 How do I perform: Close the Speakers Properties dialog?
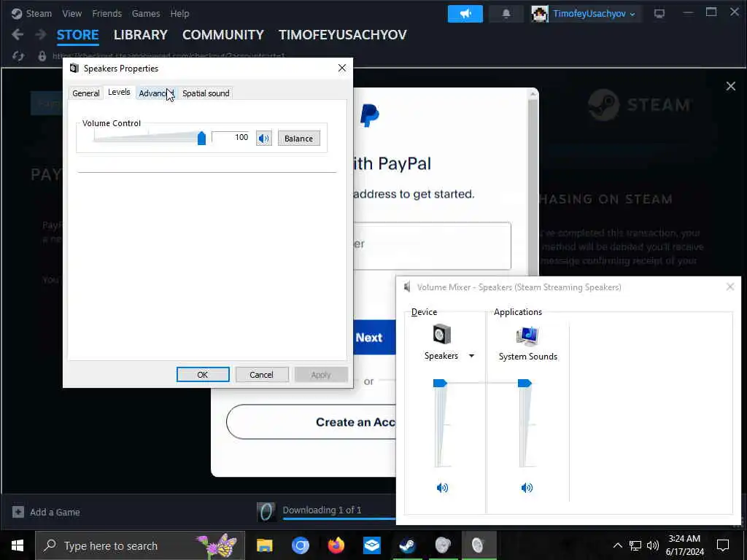tap(342, 68)
